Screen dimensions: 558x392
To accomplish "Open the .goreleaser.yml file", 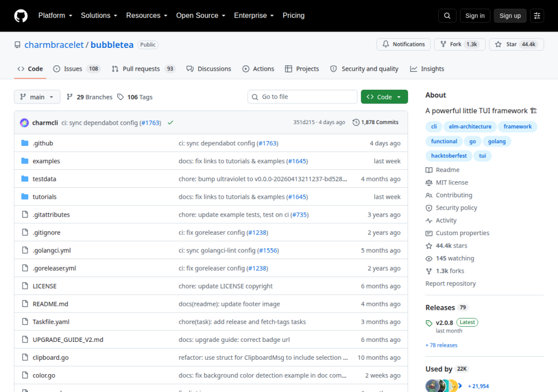I will point(54,268).
